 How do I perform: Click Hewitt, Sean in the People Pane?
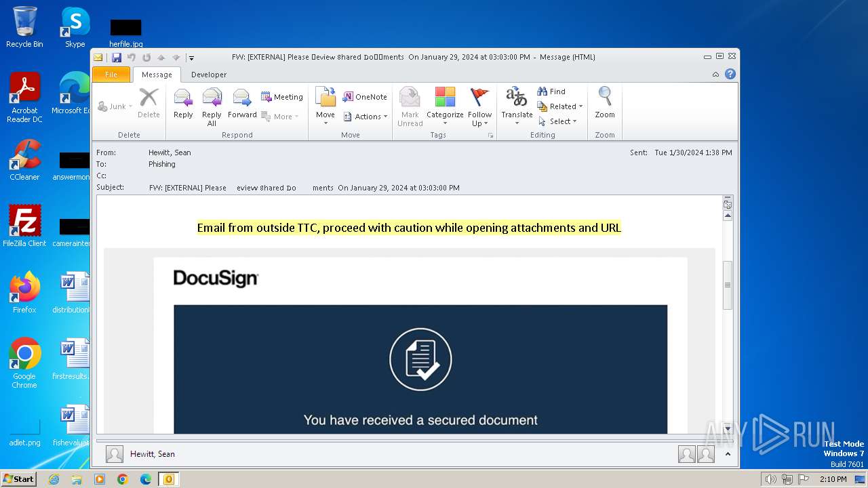click(x=153, y=454)
